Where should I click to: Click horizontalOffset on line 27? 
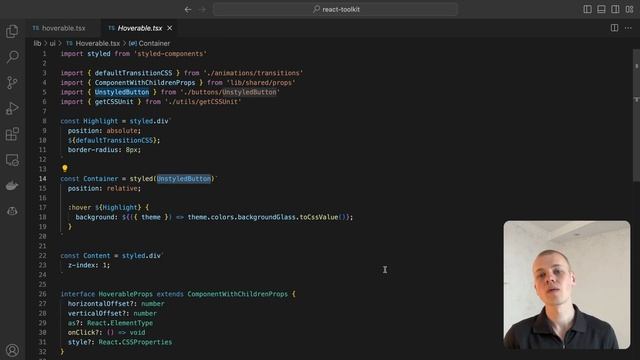click(98, 304)
